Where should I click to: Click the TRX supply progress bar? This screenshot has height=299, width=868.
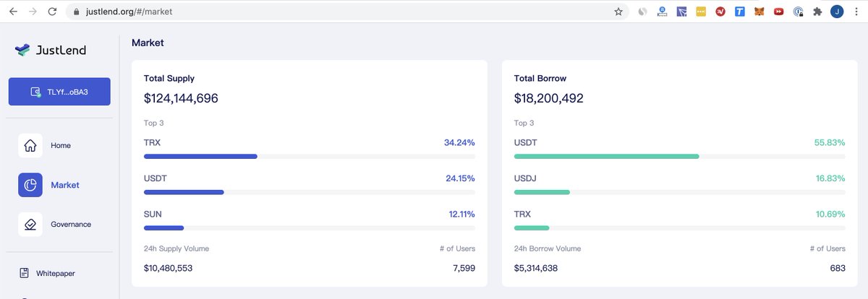tap(310, 156)
